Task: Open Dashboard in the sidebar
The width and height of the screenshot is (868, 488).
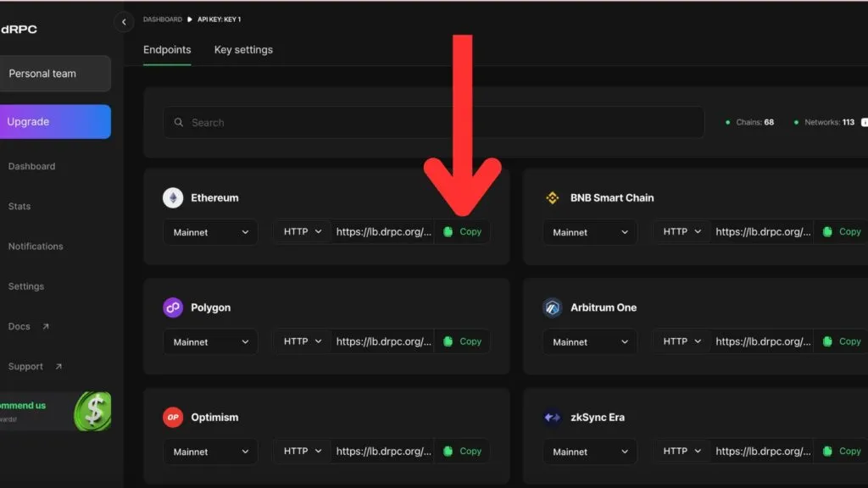Action: coord(31,166)
